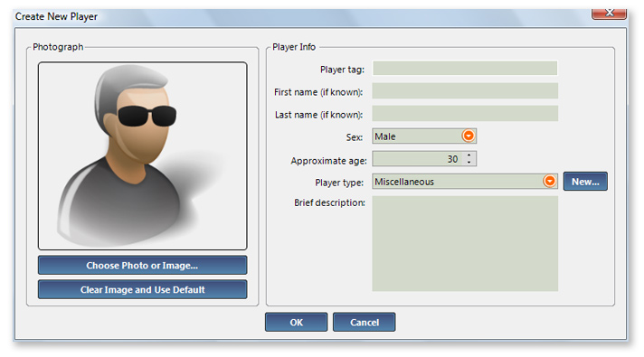
Task: Click Clear Image and Use Default
Action: click(x=143, y=289)
